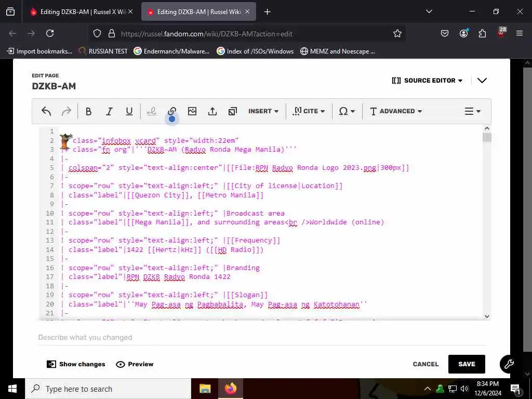Cancel the edit
Image resolution: width=532 pixels, height=399 pixels.
(425, 364)
